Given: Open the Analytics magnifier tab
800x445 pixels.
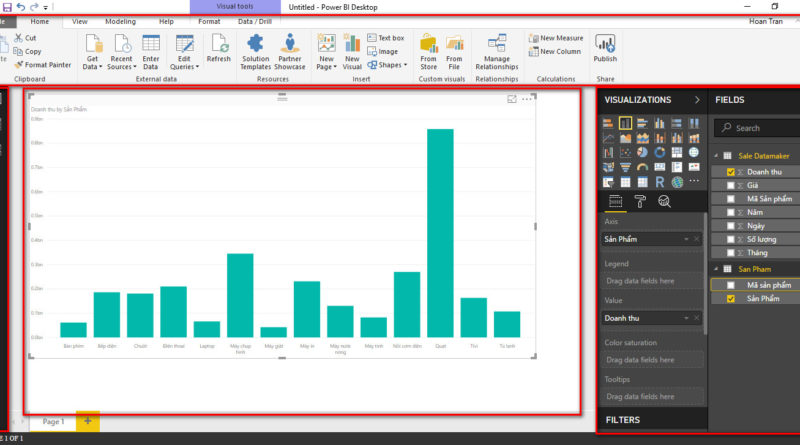Looking at the screenshot, I should (x=663, y=201).
